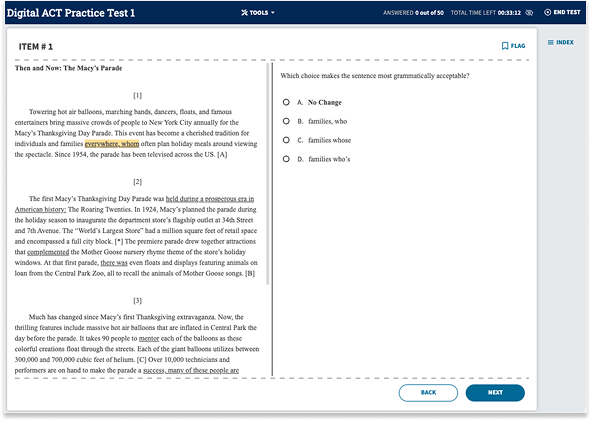591x421 pixels.
Task: Go to the next question
Action: (495, 393)
